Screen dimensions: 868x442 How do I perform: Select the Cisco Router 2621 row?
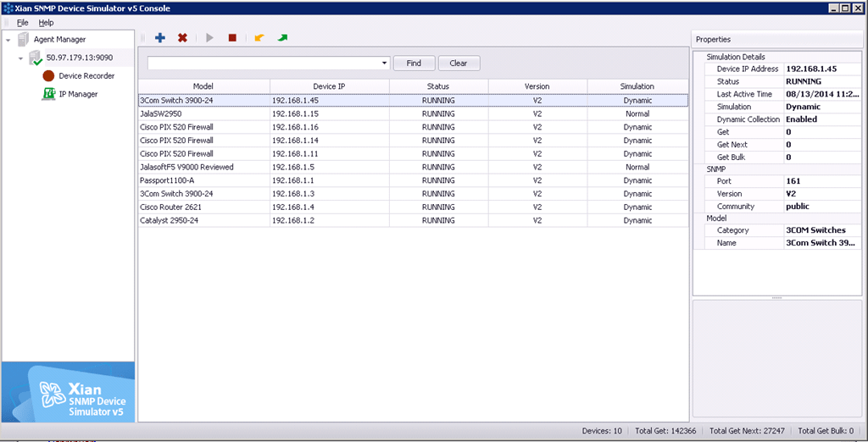(413, 207)
